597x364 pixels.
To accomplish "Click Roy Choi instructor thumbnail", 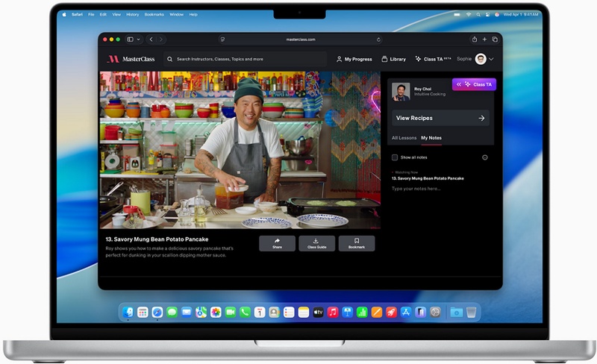I will [x=401, y=92].
